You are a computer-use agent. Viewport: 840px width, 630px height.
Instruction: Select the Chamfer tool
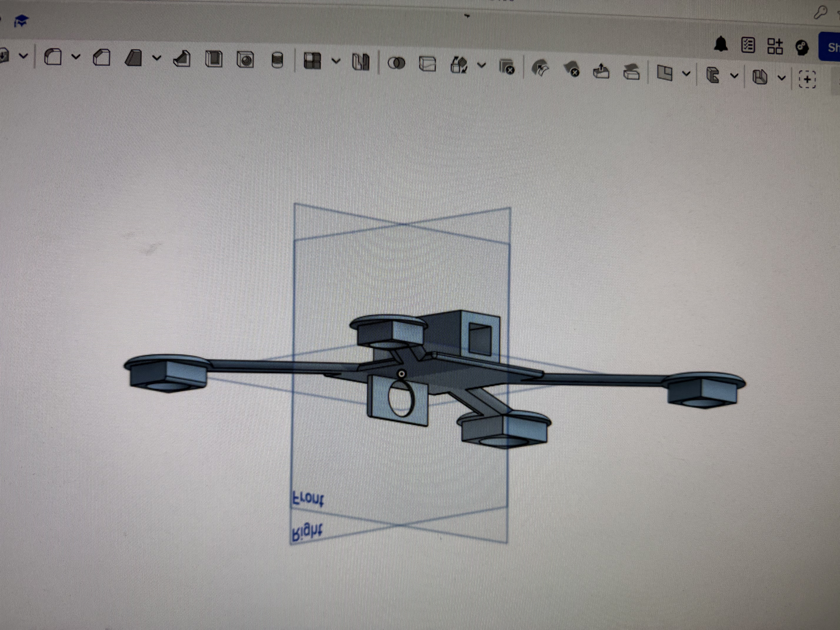coord(102,58)
